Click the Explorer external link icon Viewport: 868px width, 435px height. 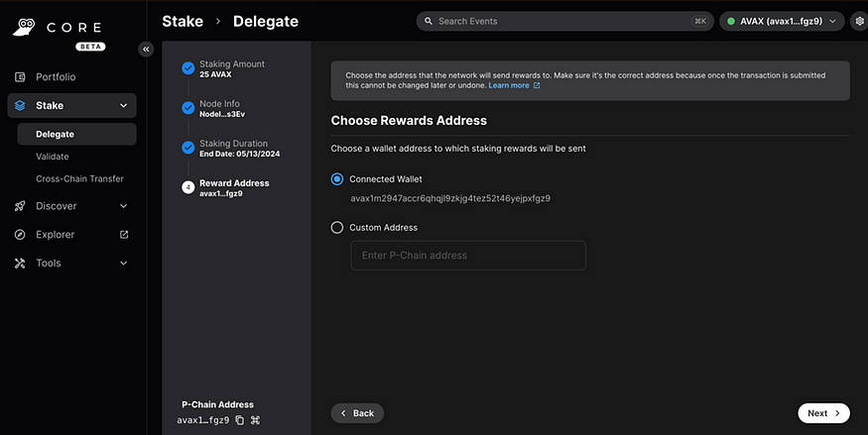tap(124, 235)
